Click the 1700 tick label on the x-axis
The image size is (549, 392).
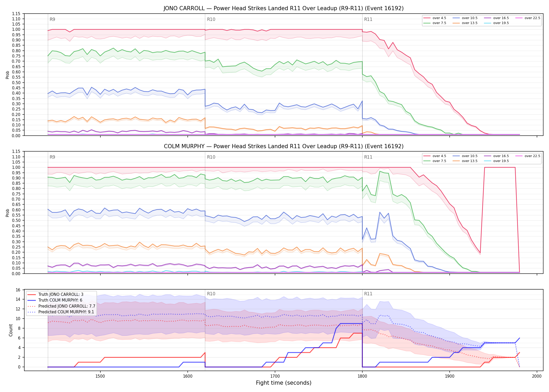pyautogui.click(x=275, y=376)
